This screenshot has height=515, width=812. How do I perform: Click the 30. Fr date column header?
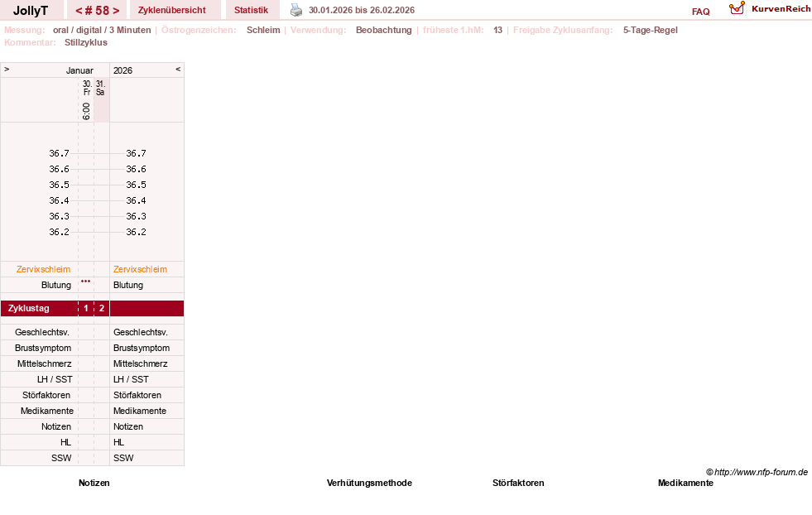pyautogui.click(x=86, y=88)
